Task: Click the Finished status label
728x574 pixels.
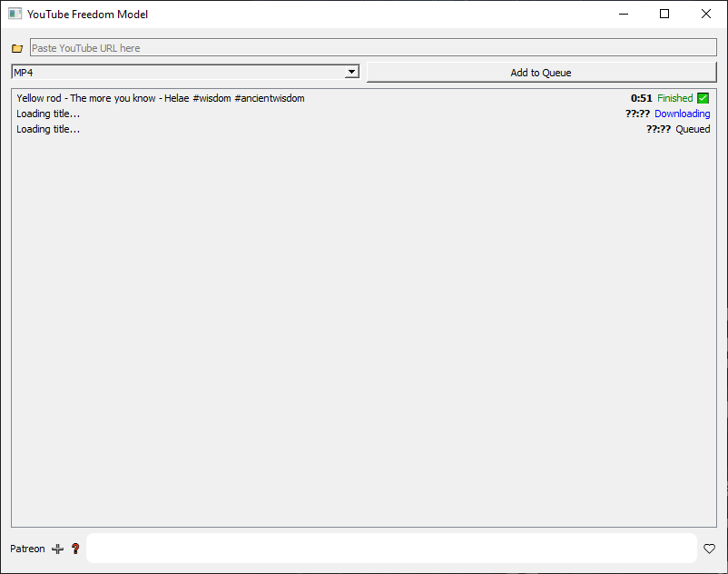Action: (675, 98)
